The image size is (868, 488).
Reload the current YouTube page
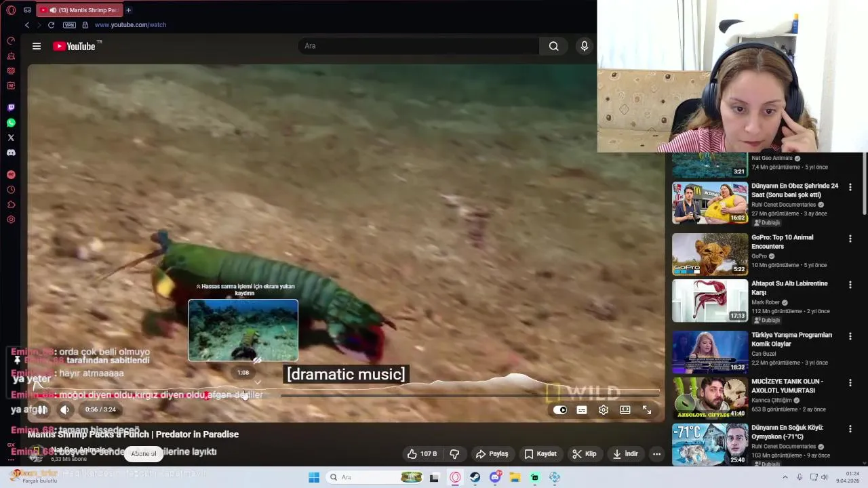click(51, 25)
